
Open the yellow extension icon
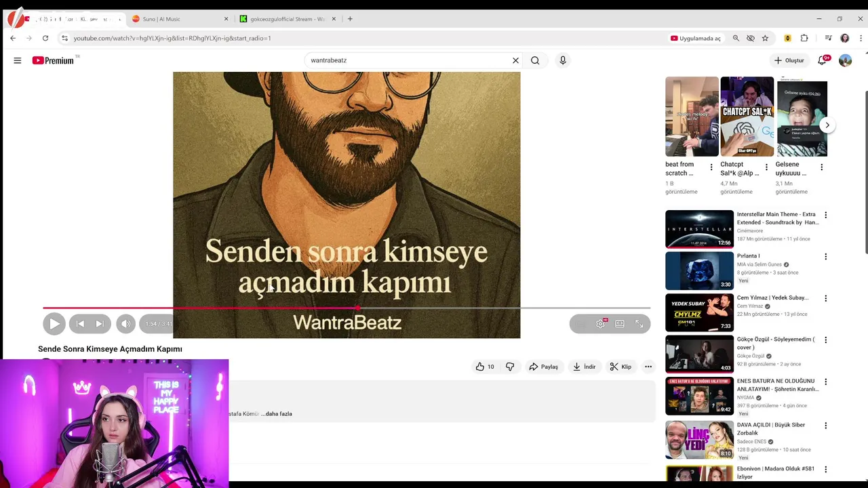(x=787, y=38)
